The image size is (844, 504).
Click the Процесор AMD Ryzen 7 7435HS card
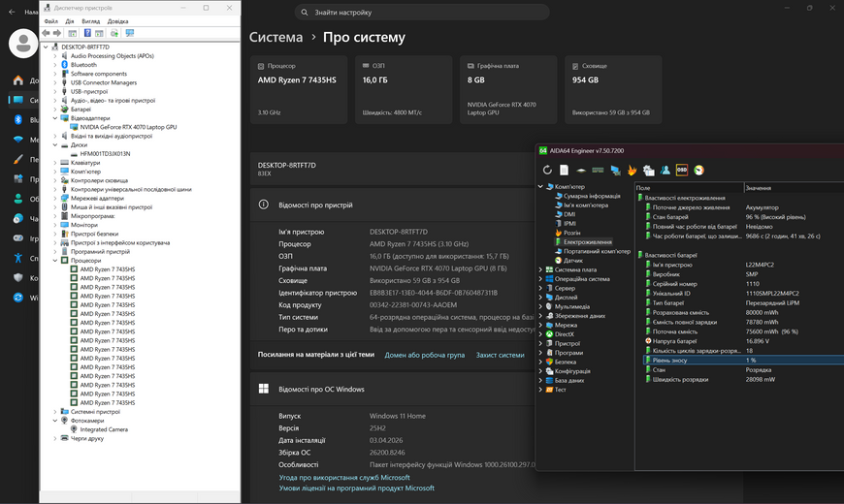[x=298, y=90]
